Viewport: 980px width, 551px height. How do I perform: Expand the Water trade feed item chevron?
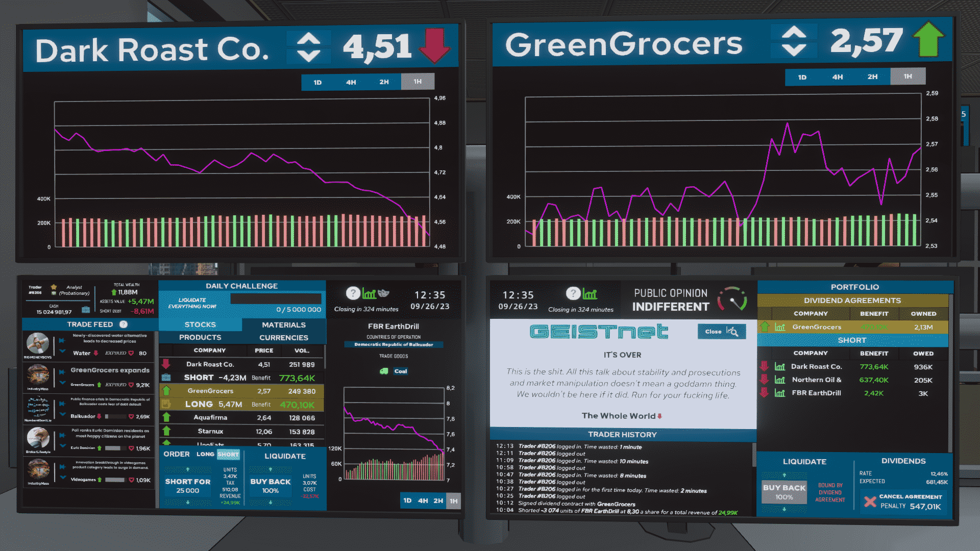tap(62, 351)
